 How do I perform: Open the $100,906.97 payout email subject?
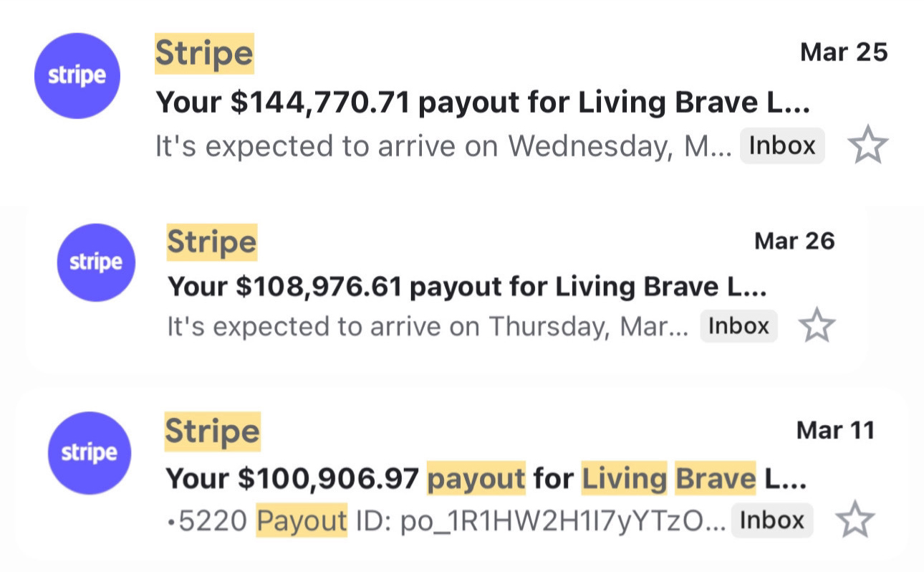click(486, 478)
